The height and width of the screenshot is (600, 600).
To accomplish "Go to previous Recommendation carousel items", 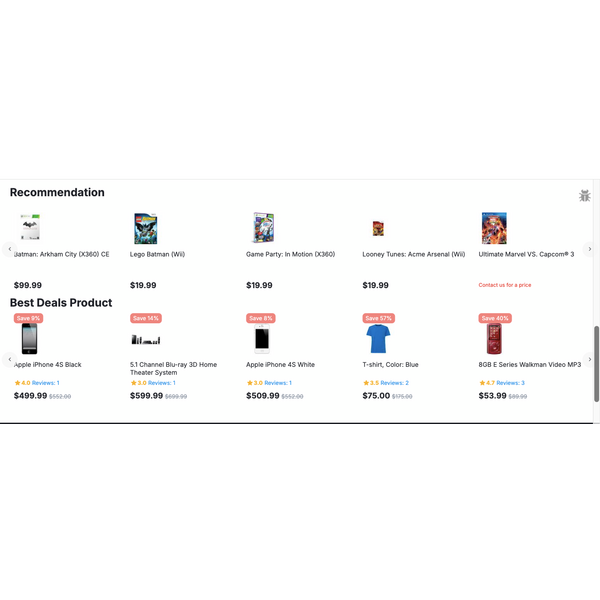I will [x=10, y=249].
